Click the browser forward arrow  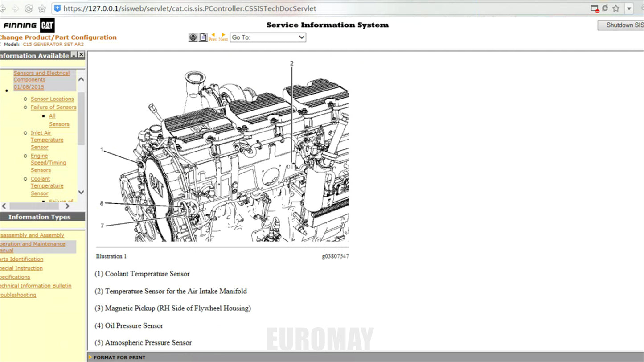[x=16, y=8]
